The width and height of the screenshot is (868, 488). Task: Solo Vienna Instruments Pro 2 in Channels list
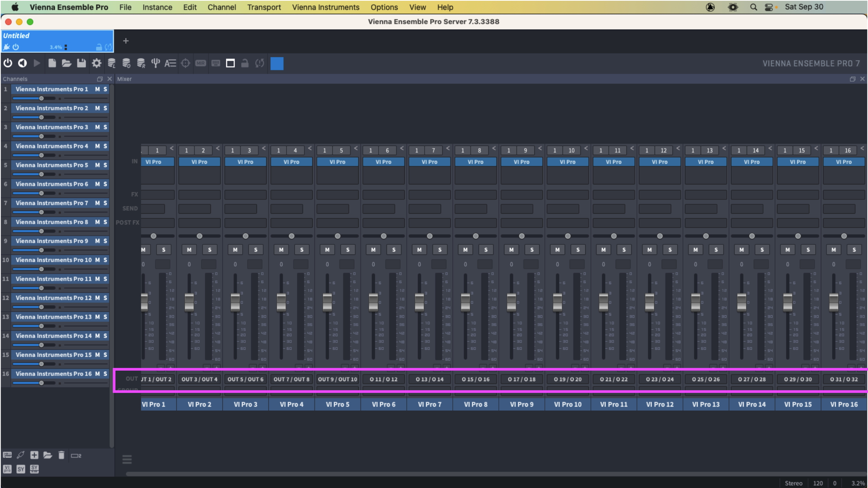tap(105, 108)
